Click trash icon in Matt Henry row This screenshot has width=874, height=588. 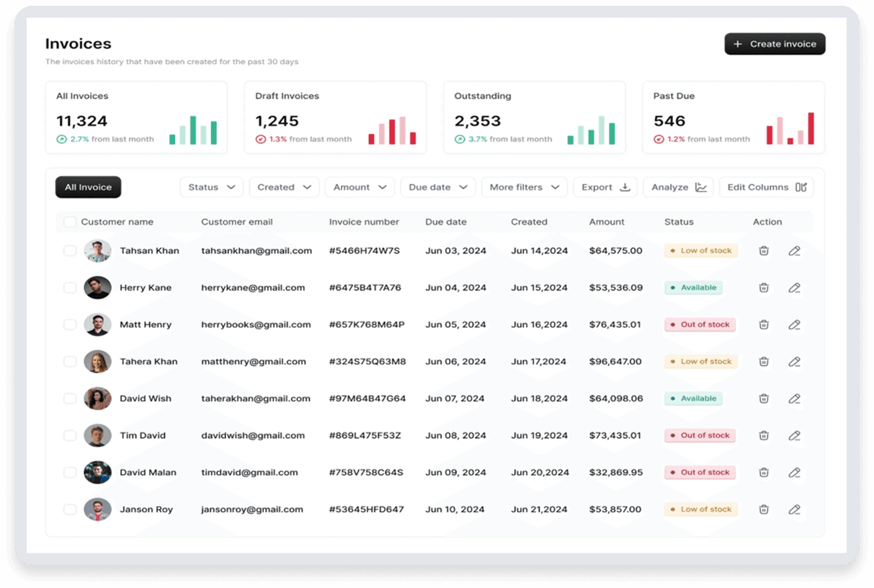(x=764, y=324)
